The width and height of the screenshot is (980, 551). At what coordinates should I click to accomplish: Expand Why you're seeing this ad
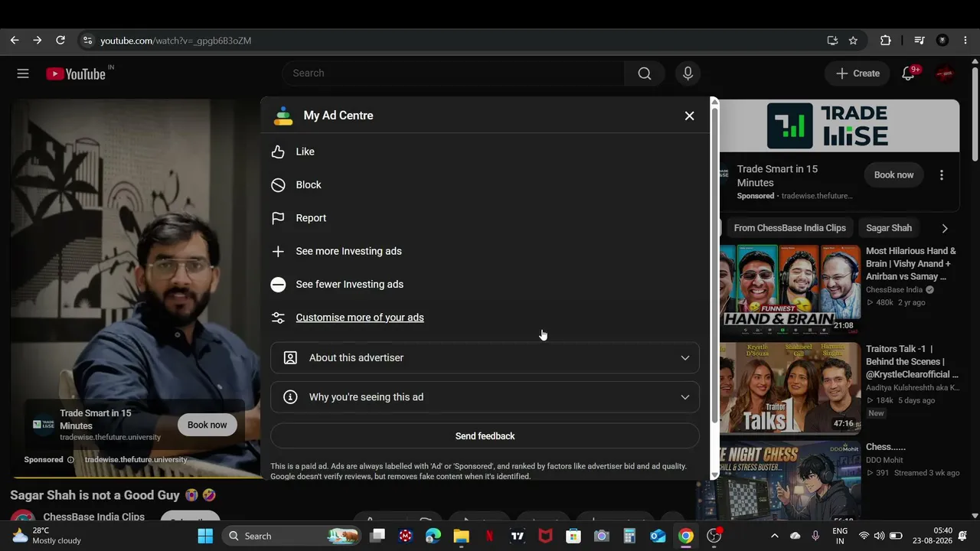[485, 397]
